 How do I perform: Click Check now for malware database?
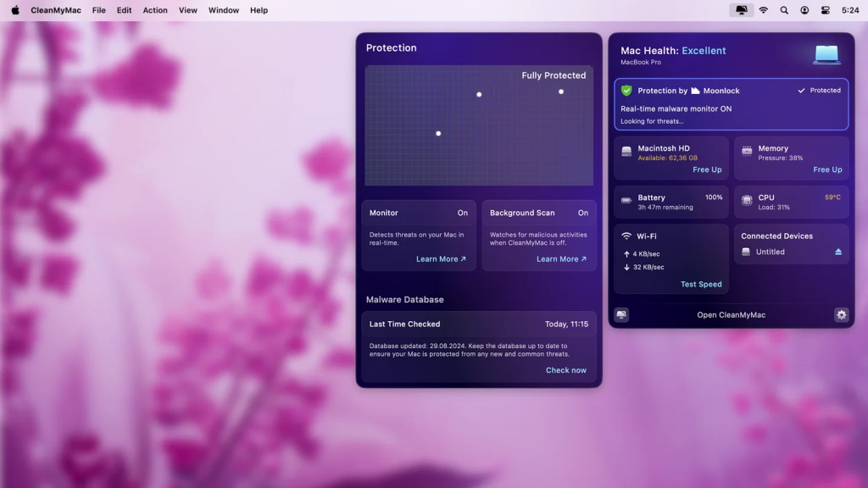[565, 370]
